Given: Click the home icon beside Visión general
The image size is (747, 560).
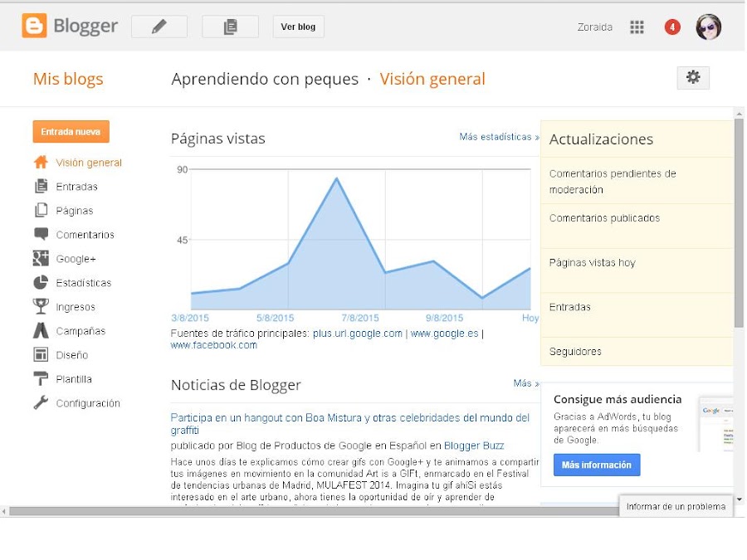Looking at the screenshot, I should point(41,163).
